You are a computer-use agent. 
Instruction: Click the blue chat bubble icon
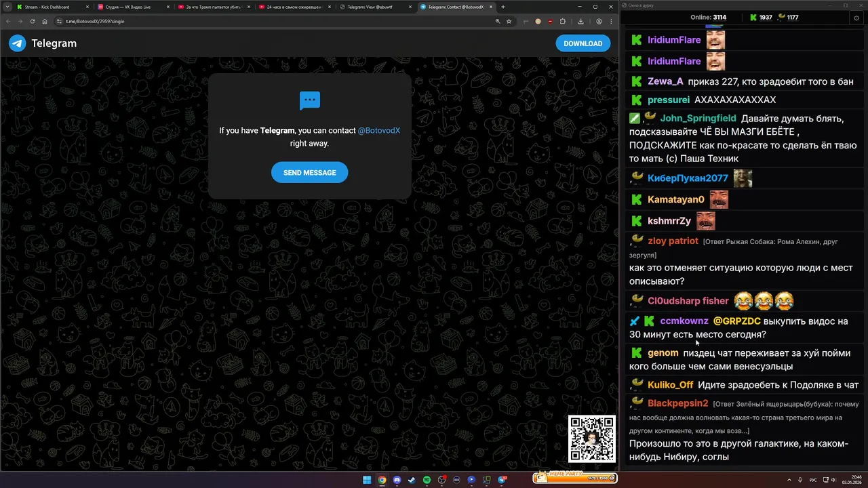(310, 100)
